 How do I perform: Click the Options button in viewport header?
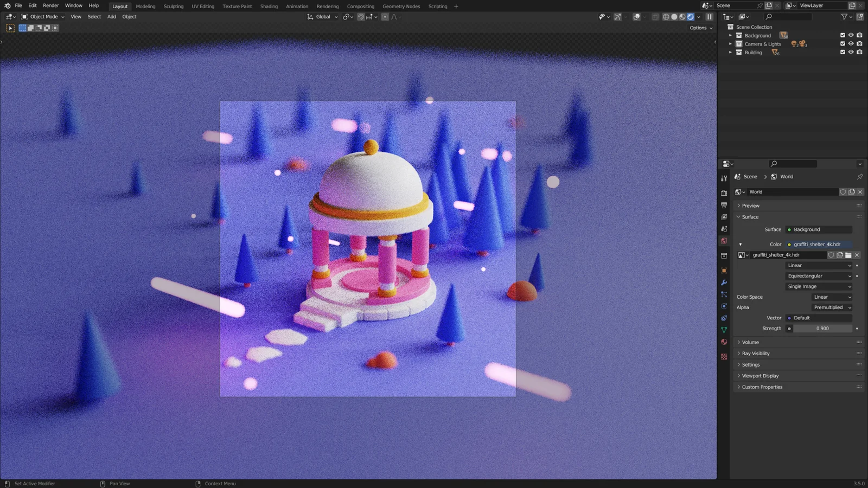[x=699, y=28]
